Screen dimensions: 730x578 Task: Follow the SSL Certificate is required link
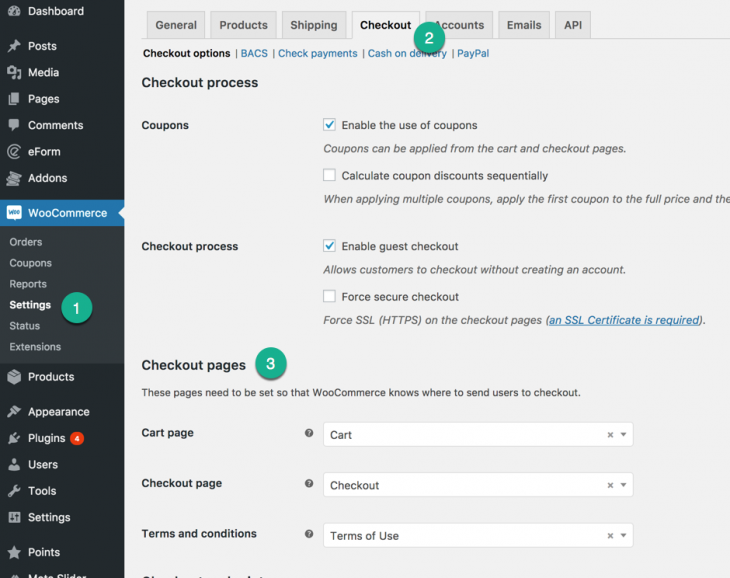click(624, 320)
